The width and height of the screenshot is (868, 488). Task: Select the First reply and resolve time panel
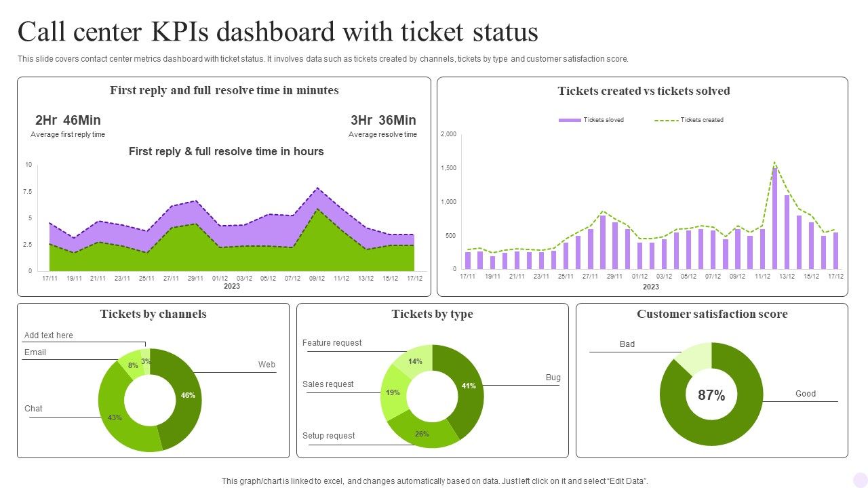224,89
